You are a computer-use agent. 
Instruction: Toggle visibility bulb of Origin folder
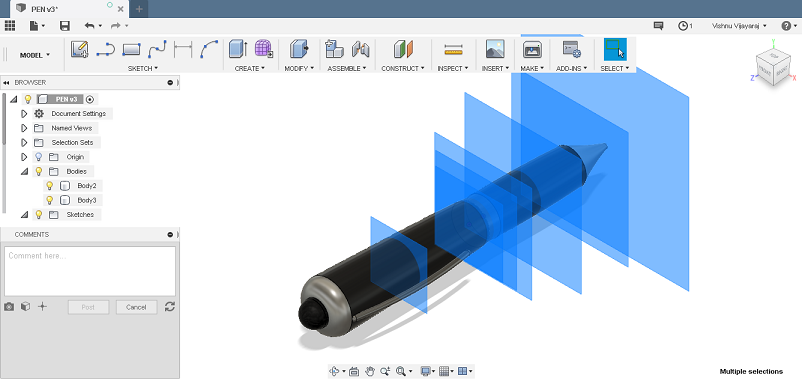38,157
